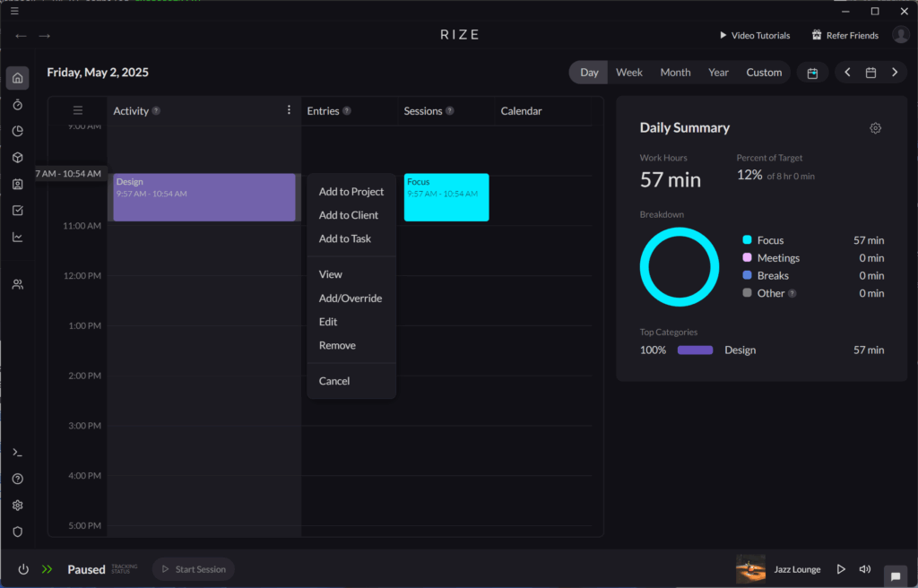Click the Start Session button
This screenshot has height=588, width=918.
click(x=193, y=568)
